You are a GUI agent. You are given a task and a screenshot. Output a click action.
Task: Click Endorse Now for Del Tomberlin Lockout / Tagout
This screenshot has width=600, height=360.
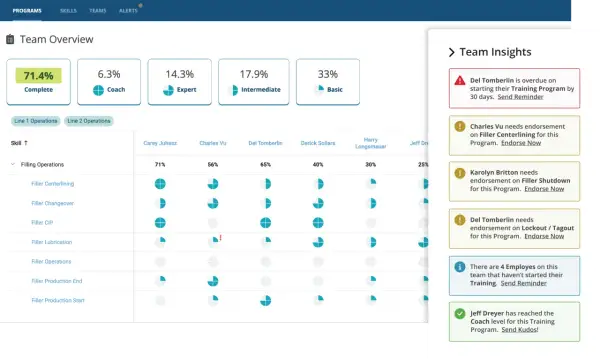pyautogui.click(x=544, y=236)
